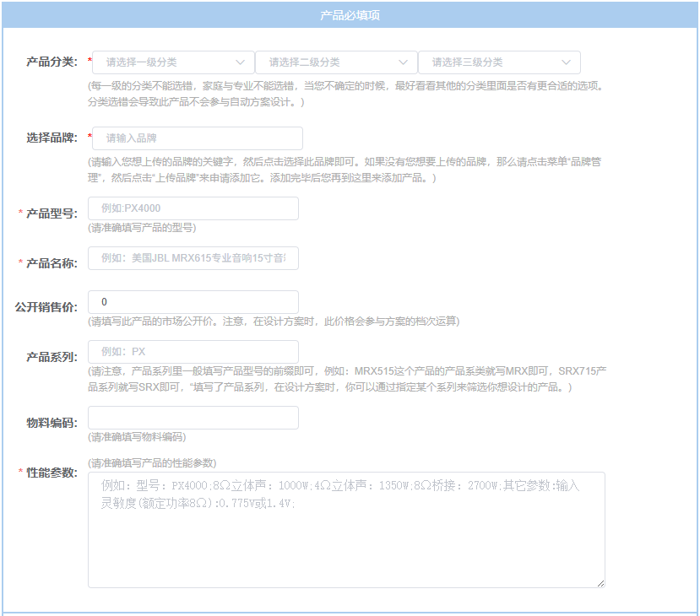Click the 公开销售价 label

[46, 307]
